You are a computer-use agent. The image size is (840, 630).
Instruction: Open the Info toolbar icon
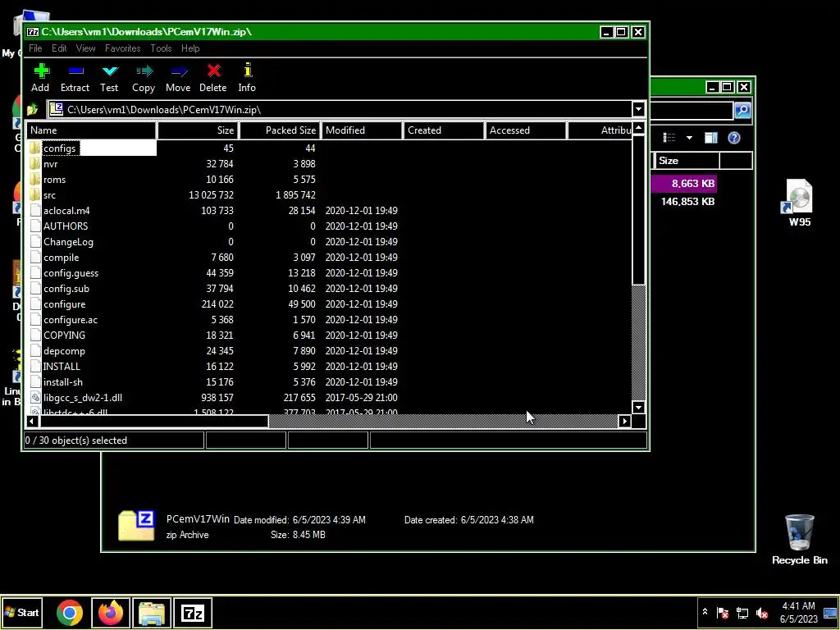coord(248,71)
